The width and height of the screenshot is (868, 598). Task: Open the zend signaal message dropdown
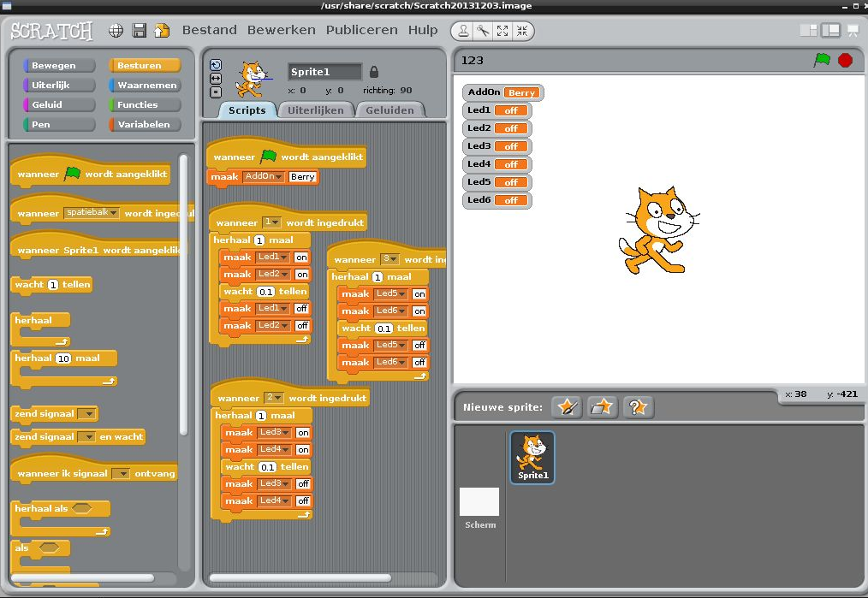click(87, 414)
